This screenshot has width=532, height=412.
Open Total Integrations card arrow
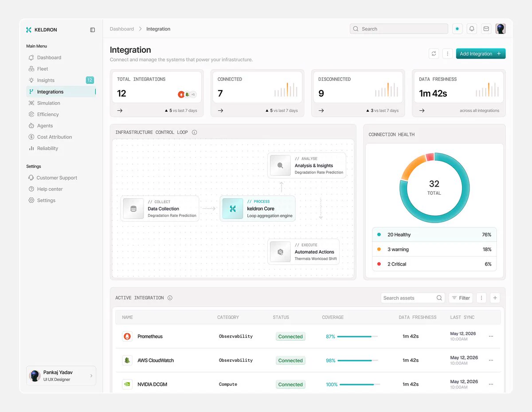pyautogui.click(x=120, y=110)
